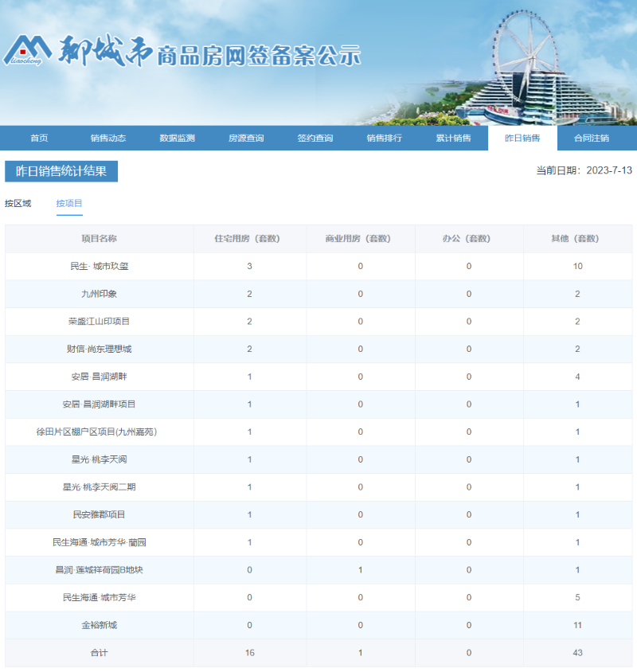
Task: Click the 合计 totals row
Action: [x=98, y=653]
